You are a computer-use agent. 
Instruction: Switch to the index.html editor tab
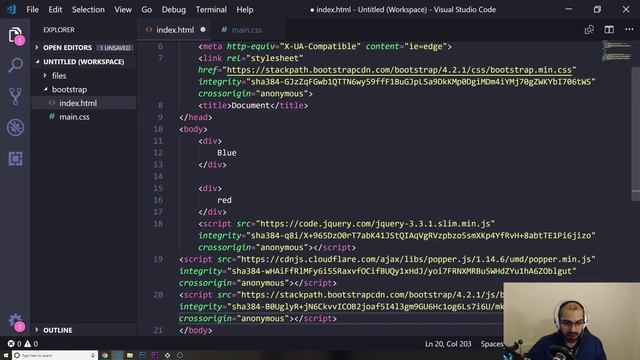(175, 30)
